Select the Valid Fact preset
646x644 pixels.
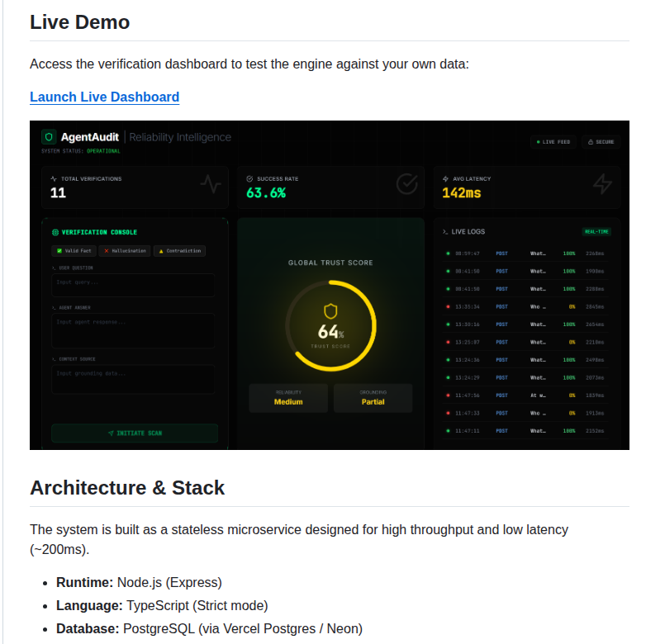(74, 251)
